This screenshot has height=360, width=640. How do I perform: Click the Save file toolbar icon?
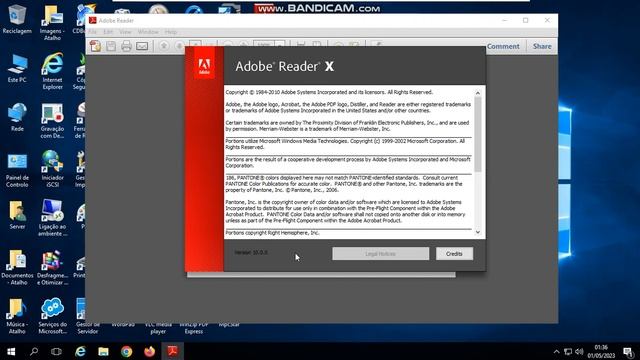(x=111, y=46)
